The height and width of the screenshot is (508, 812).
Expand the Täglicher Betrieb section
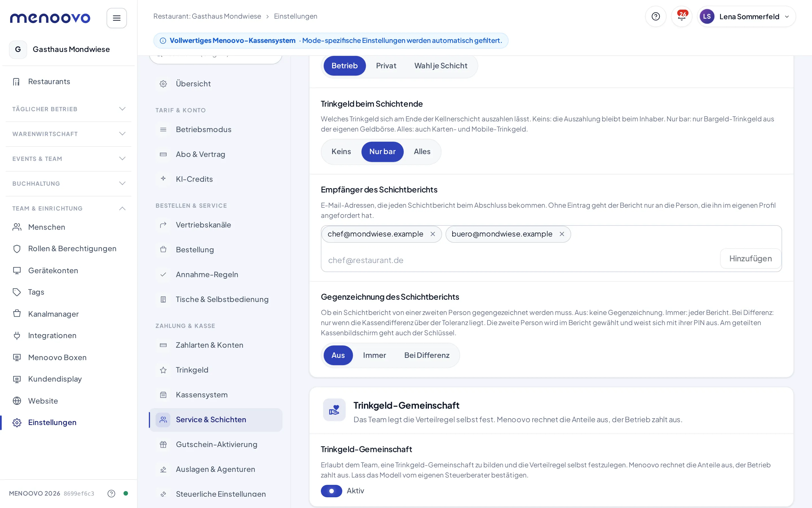69,109
